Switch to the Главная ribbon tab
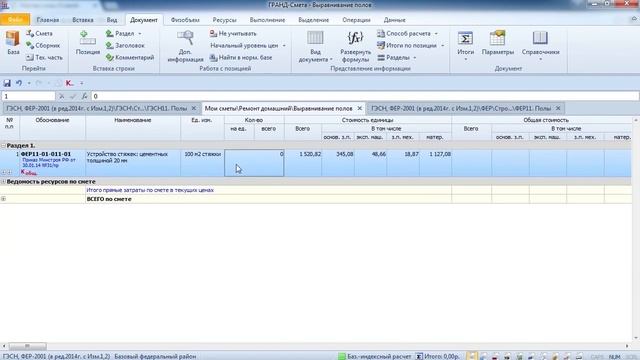Viewport: 640px width, 360px height. [x=48, y=20]
